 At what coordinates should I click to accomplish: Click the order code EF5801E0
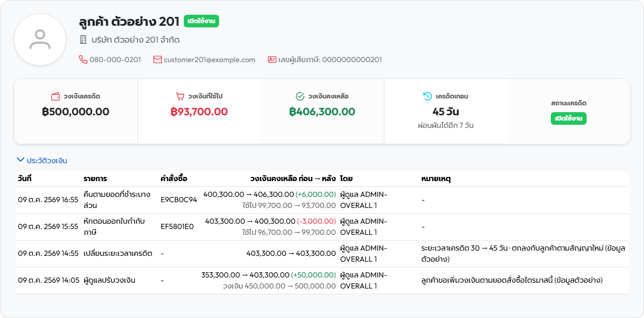pos(177,226)
